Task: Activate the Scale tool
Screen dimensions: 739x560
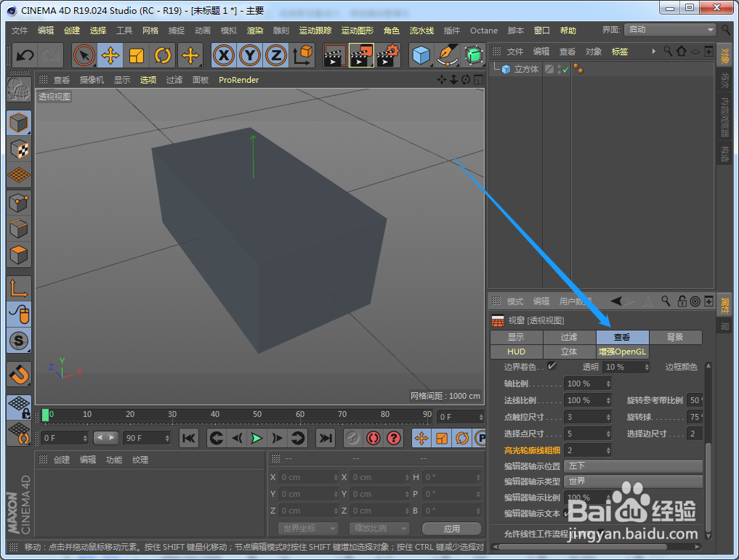Action: click(136, 56)
